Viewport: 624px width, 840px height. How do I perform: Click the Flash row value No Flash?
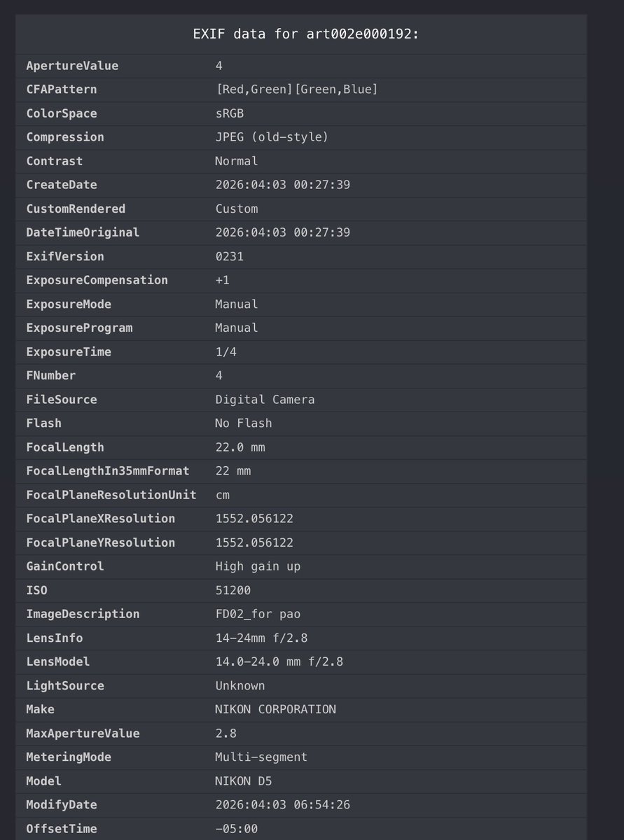tap(243, 423)
